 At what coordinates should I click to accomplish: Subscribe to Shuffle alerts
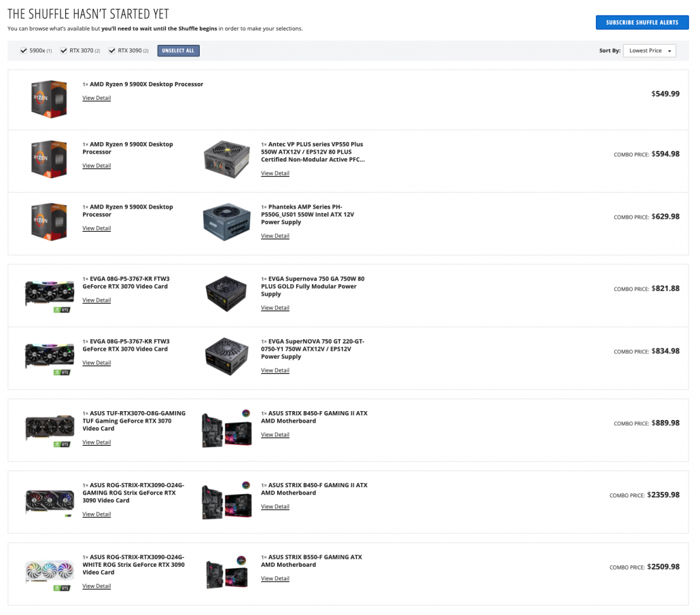pos(642,22)
